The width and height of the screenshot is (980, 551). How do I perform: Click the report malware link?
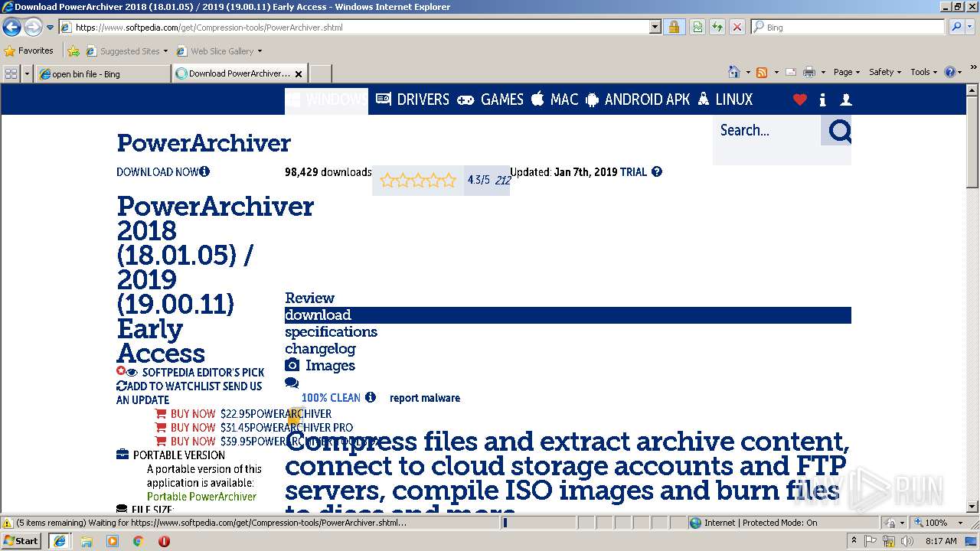pos(425,398)
